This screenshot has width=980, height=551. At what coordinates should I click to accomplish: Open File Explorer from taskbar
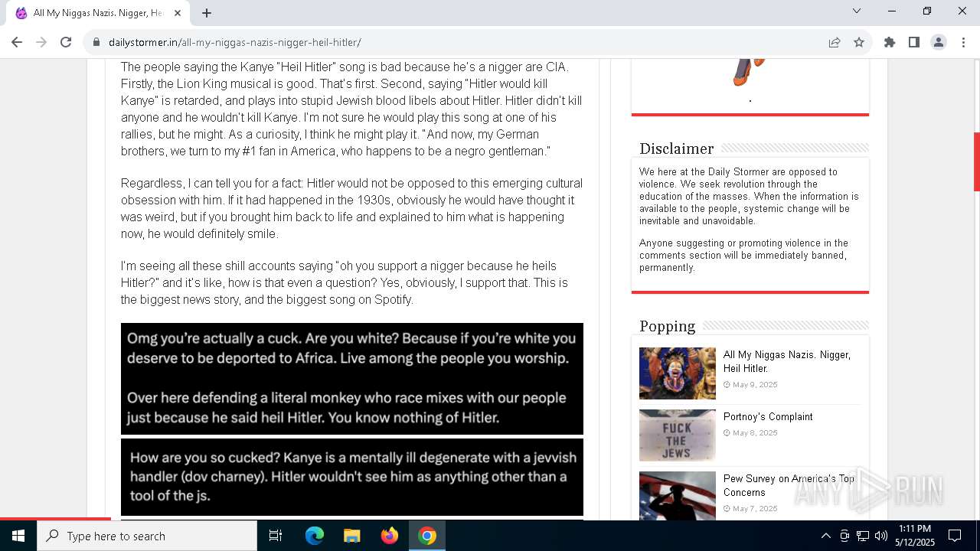coord(351,536)
